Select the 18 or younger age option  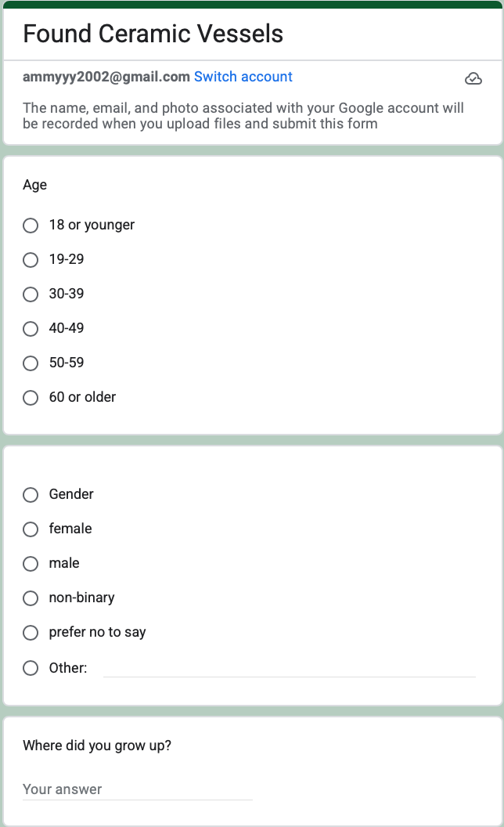(x=31, y=226)
